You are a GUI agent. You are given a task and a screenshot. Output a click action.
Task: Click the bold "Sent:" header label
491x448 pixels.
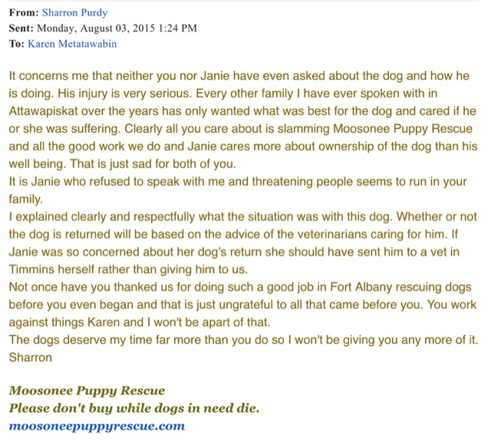(x=21, y=28)
